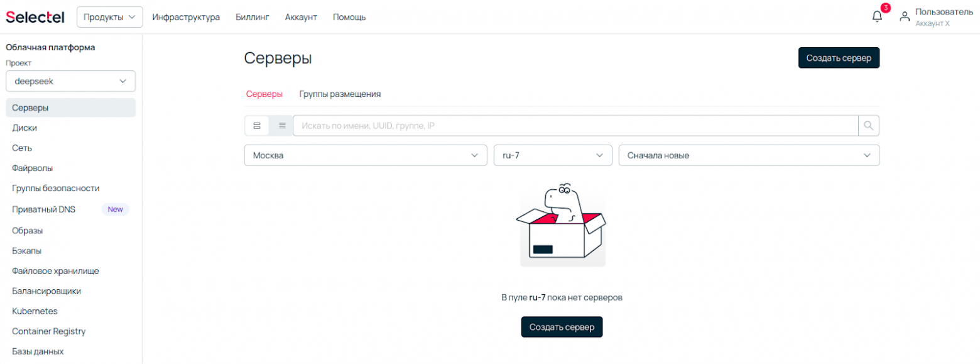The width and height of the screenshot is (980, 364).
Task: Open the Москва region dropdown
Action: coord(366,155)
